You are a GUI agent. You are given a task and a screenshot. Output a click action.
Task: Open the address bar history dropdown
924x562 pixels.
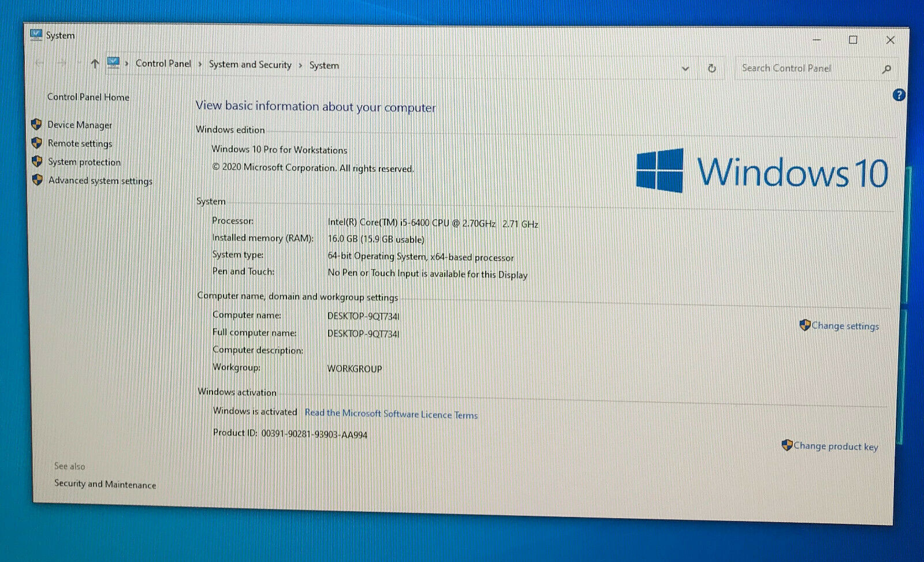point(685,68)
